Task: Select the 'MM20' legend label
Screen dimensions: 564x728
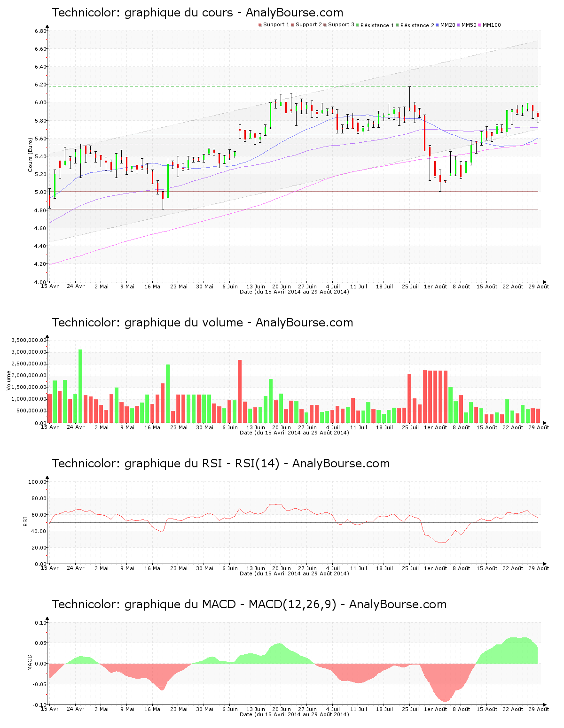Action: pos(448,25)
